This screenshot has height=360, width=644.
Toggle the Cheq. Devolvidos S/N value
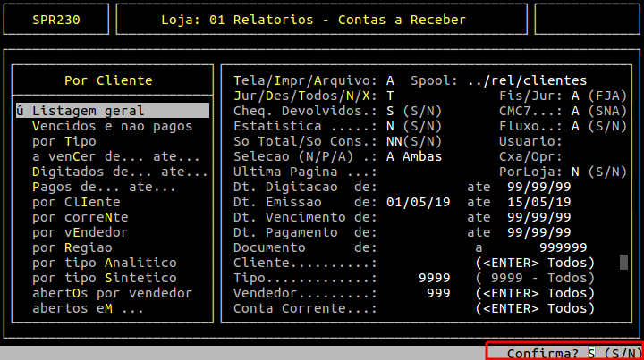[x=391, y=111]
